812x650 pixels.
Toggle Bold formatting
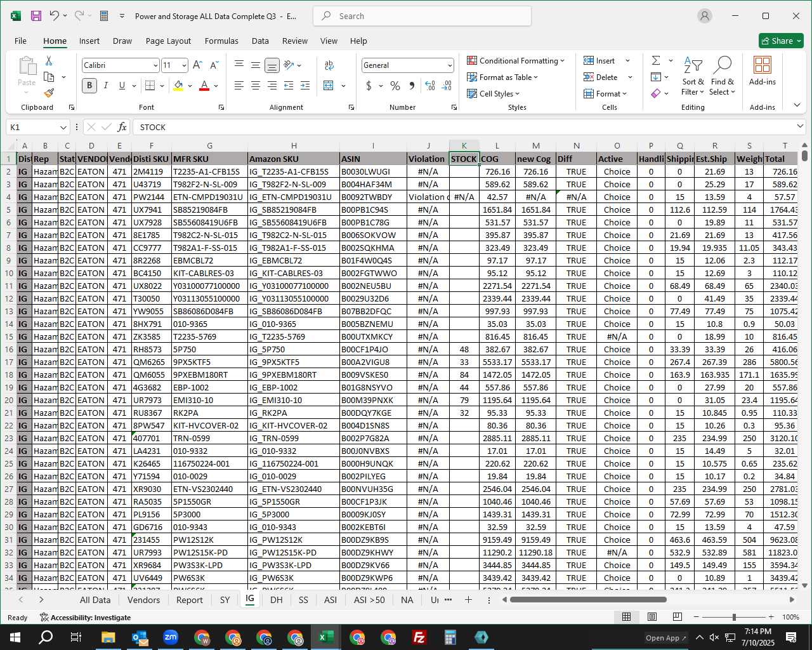pyautogui.click(x=89, y=86)
